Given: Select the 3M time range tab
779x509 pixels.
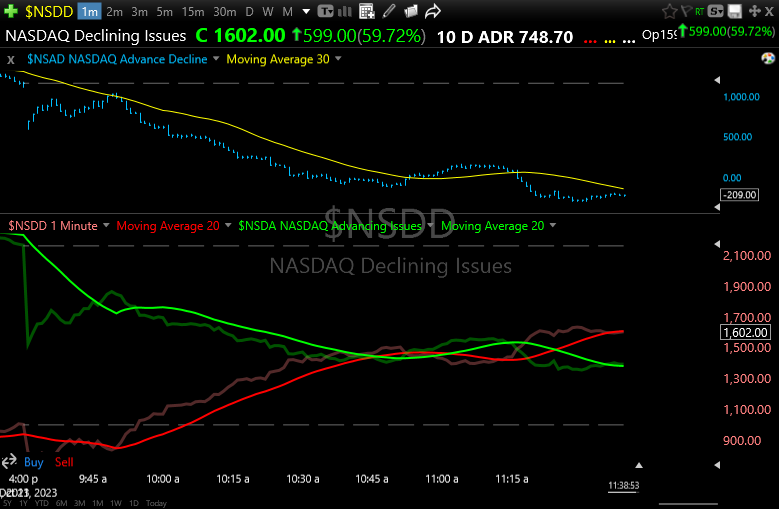Looking at the screenshot, I should click(x=80, y=503).
